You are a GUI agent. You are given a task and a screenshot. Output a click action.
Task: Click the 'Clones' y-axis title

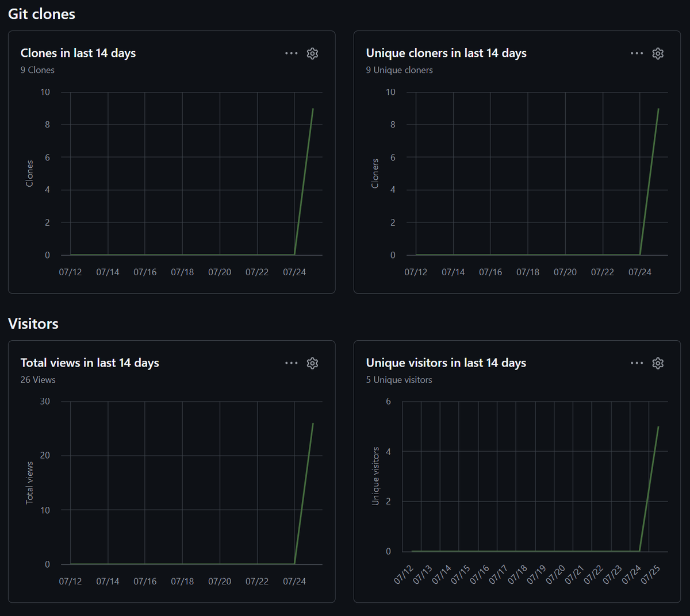point(29,174)
